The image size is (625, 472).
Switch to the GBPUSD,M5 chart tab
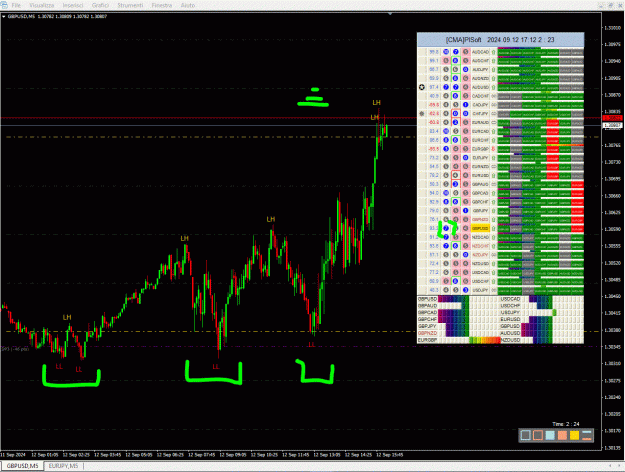click(x=23, y=466)
